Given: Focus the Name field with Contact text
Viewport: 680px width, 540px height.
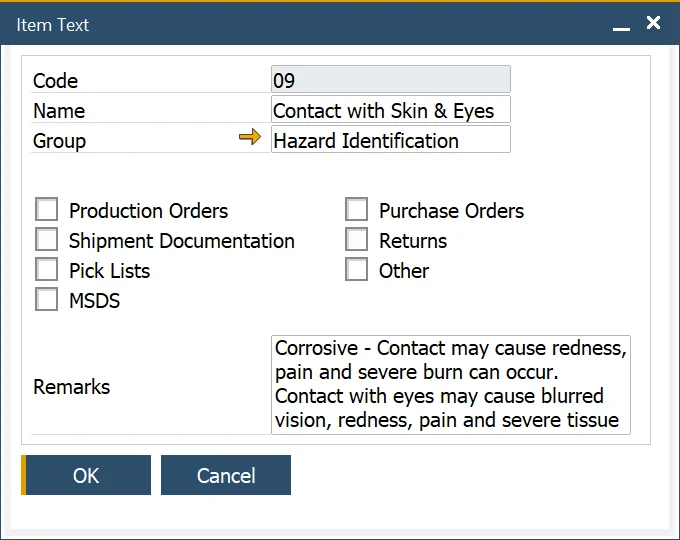Looking at the screenshot, I should (390, 110).
